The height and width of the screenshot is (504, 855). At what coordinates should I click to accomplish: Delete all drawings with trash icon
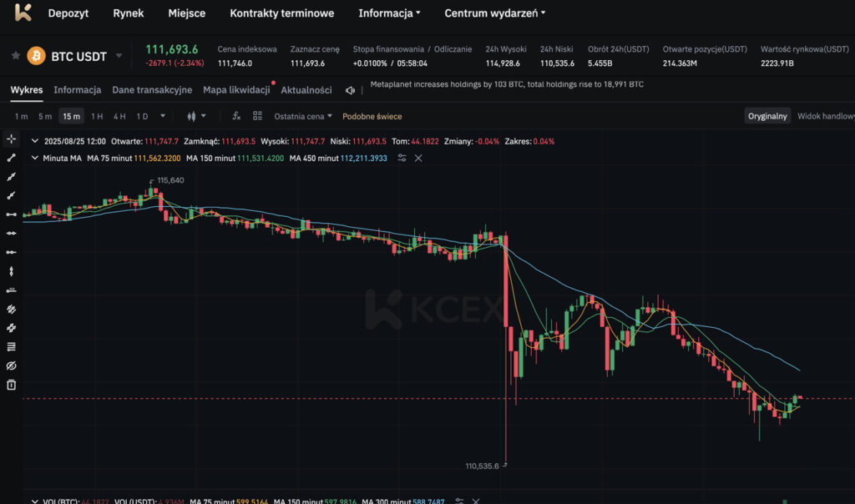tap(11, 385)
